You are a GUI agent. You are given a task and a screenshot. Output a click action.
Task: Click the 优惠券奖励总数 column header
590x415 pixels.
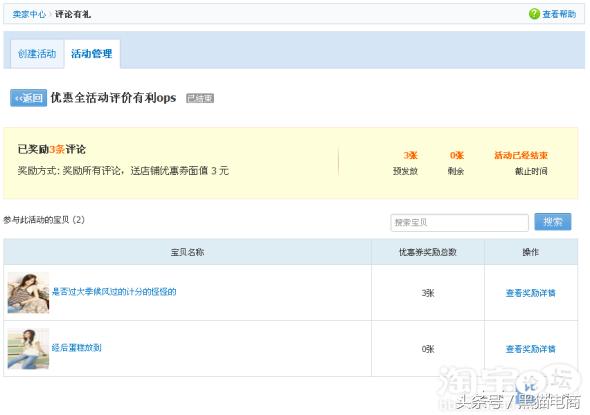427,252
